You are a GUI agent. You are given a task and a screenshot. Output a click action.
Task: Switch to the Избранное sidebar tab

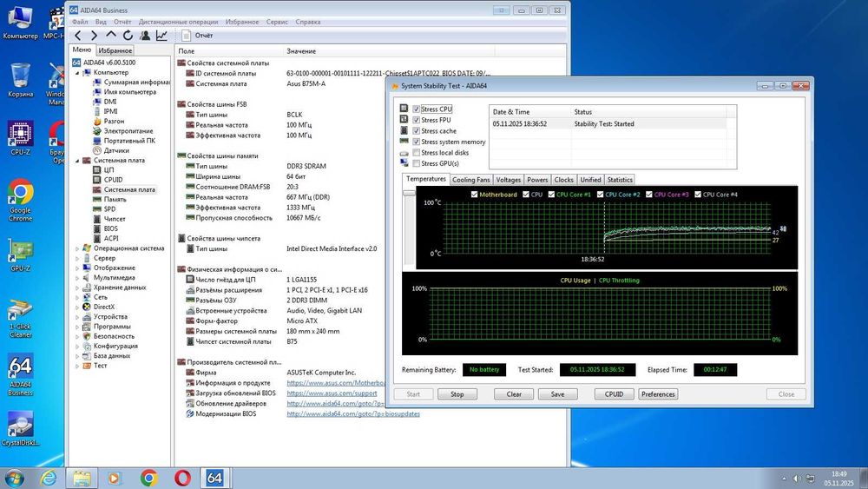point(115,50)
